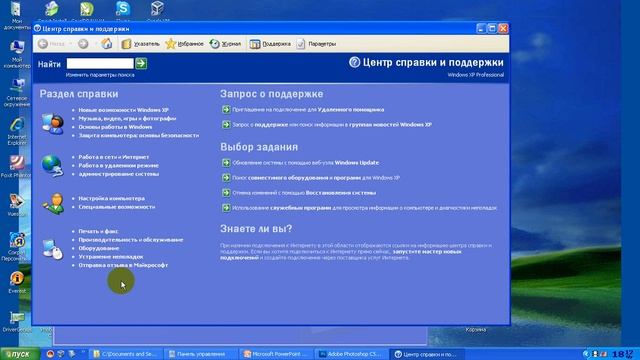Click the computer and mouse hardware icon

point(53,249)
